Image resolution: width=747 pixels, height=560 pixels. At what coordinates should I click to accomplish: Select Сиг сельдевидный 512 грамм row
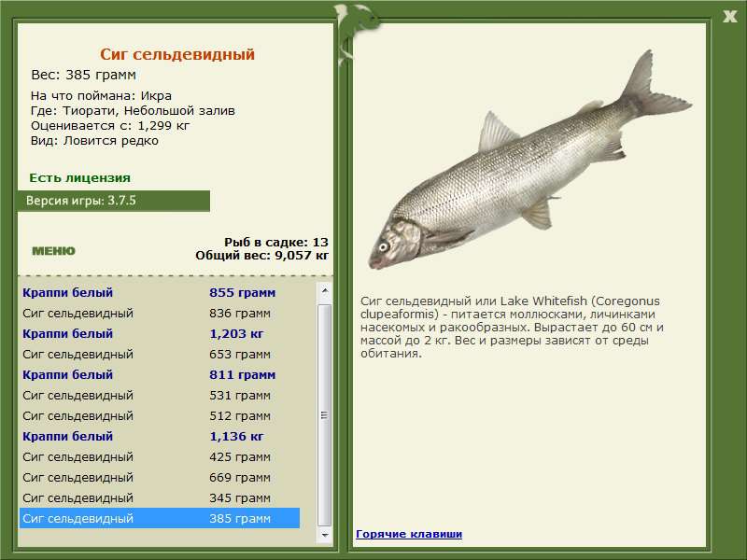point(160,415)
